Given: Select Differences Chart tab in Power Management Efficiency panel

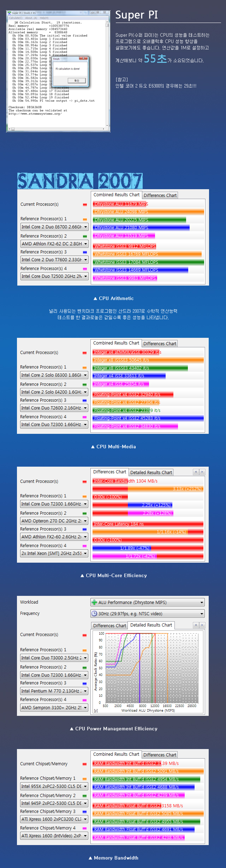Looking at the screenshot, I should point(109,626).
